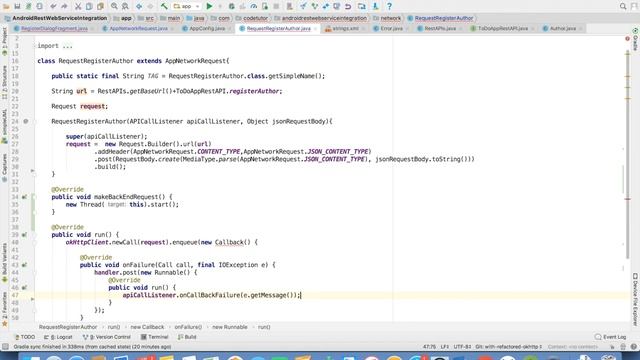
Task: Click the Revert undo arrow toolbar icon
Action: [x=348, y=6]
